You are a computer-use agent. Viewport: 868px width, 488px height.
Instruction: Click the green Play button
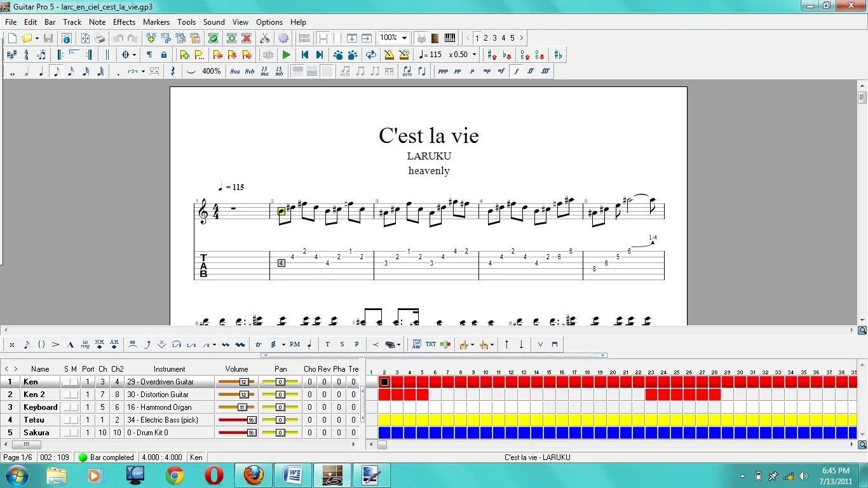click(287, 55)
